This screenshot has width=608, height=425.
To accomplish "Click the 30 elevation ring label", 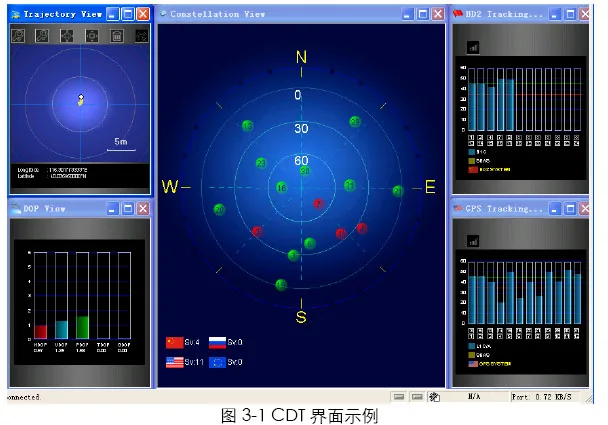I will pos(301,128).
